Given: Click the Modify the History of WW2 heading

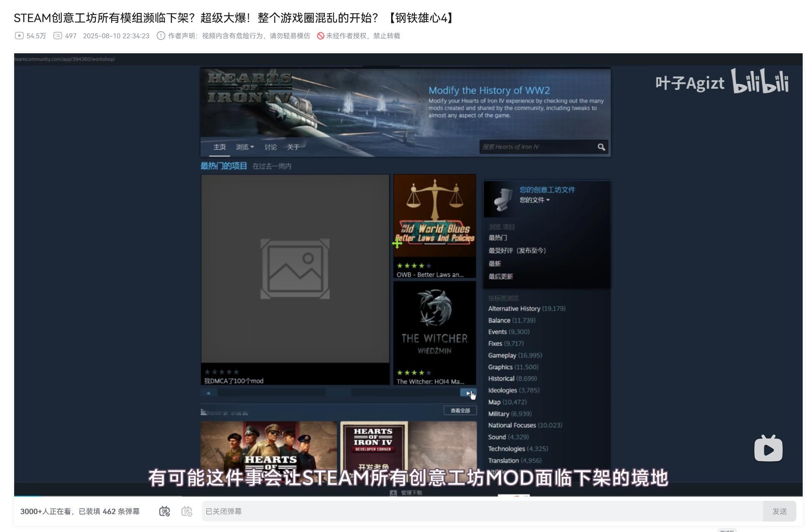Looking at the screenshot, I should (x=489, y=90).
